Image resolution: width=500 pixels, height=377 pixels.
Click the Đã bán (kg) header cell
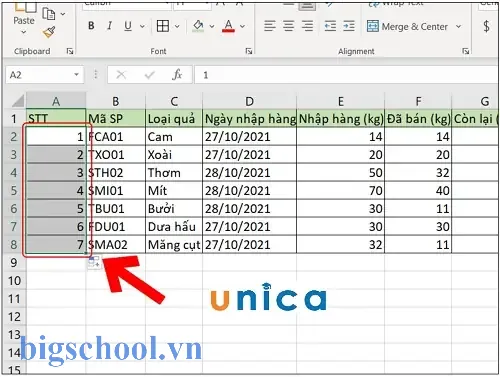[418, 118]
